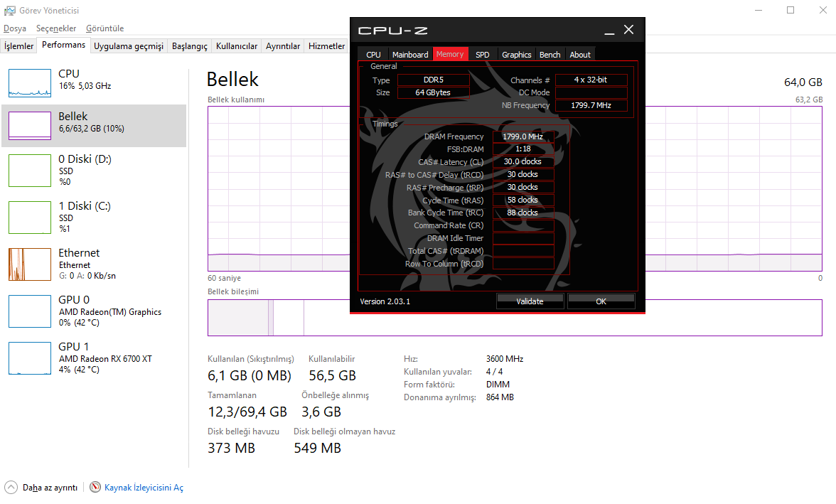Screen dimensions: 836x504
Task: Click the FSB:DRAM 1:18 value field
Action: [523, 149]
